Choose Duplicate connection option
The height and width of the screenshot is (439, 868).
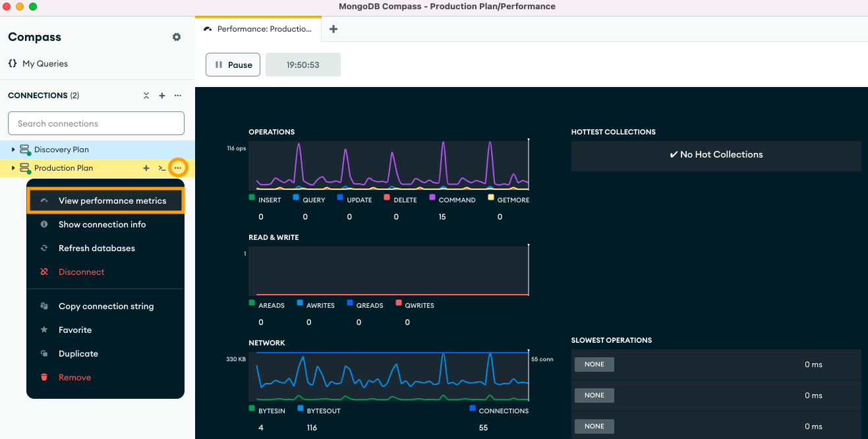105,354
